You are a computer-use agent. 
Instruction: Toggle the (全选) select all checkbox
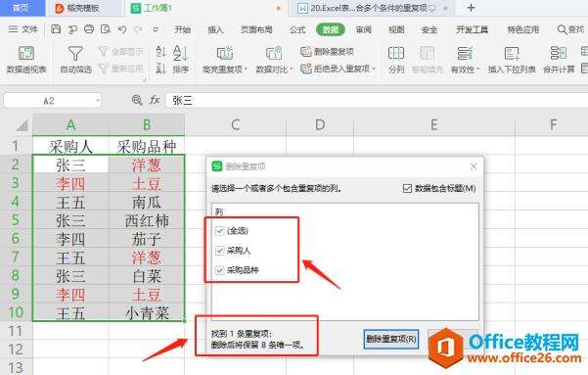point(220,231)
